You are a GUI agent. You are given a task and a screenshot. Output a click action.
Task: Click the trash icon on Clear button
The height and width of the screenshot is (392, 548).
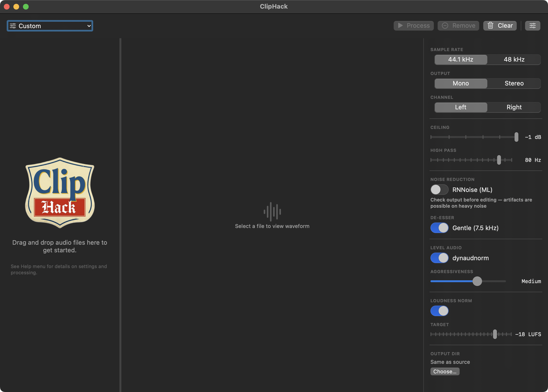pos(490,26)
